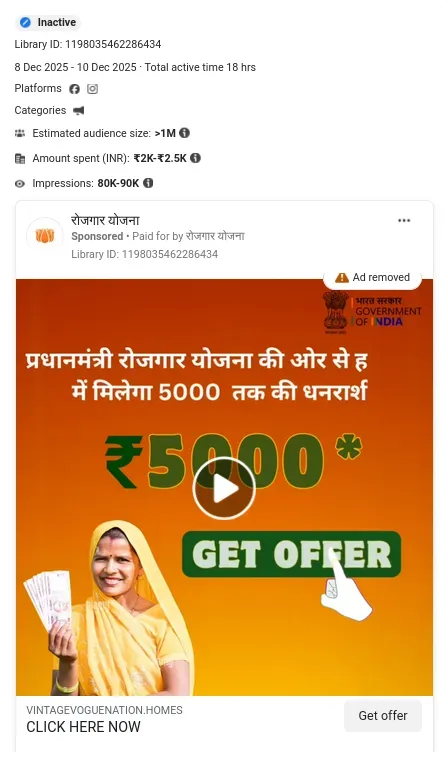Click the Get offer button
447x772 pixels.
point(383,715)
